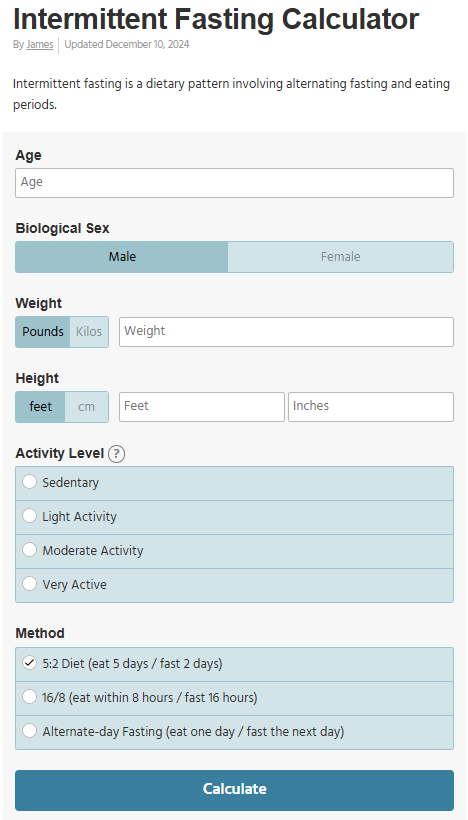Select the Sedentary activity level

[x=234, y=483]
